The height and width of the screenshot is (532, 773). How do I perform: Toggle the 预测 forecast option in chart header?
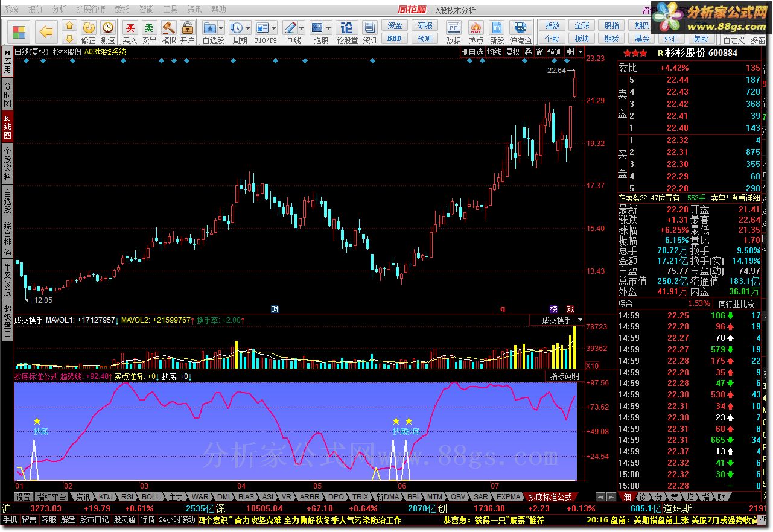[555, 52]
